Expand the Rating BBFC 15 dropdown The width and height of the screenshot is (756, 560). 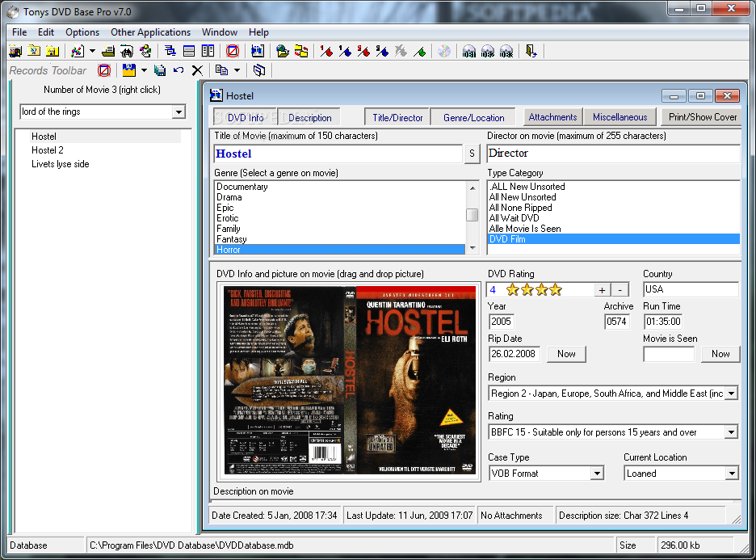[x=732, y=432]
